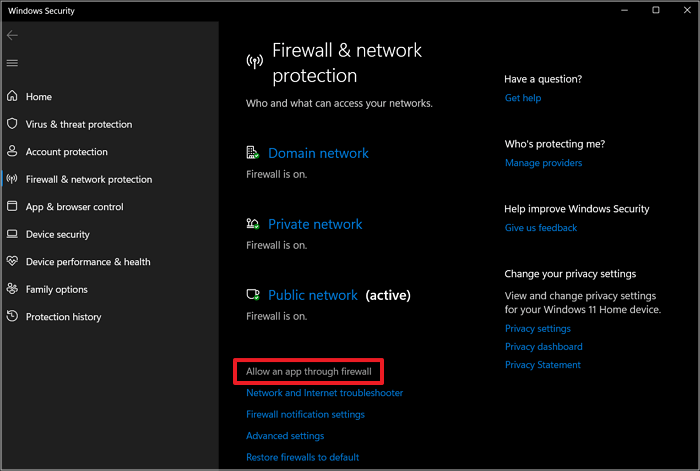700x471 pixels.
Task: Open the hamburger navigation menu icon
Action: (x=12, y=63)
